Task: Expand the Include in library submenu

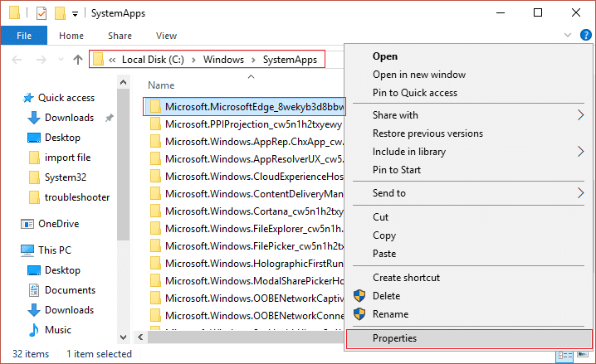Action: (x=468, y=152)
